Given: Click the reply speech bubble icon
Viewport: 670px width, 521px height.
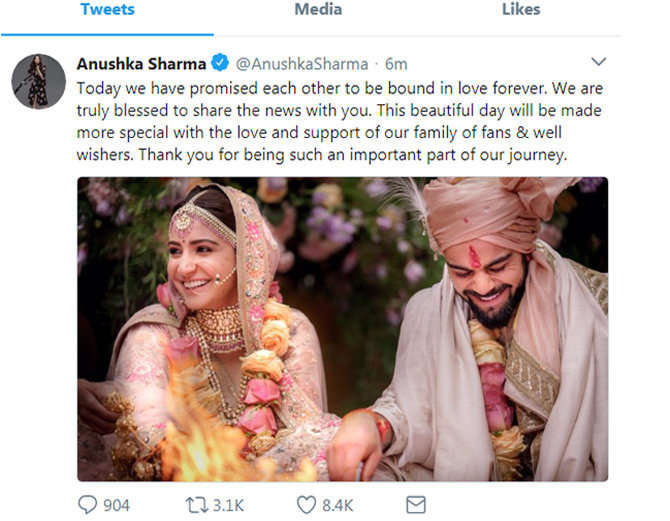Looking at the screenshot, I should pos(87,505).
